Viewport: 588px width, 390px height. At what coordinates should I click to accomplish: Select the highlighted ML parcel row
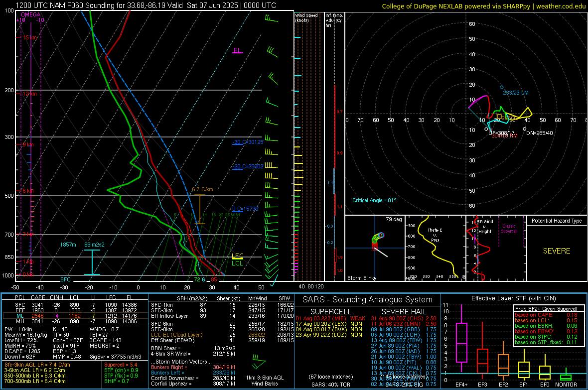click(75, 316)
